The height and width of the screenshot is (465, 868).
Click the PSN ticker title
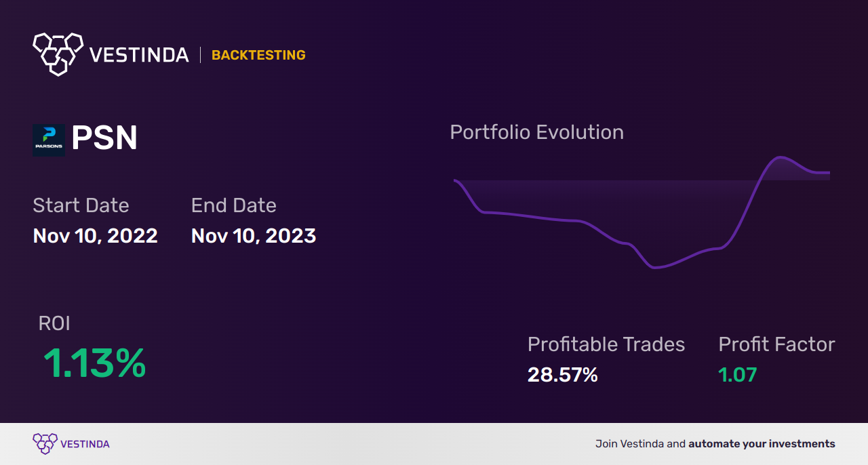point(104,138)
